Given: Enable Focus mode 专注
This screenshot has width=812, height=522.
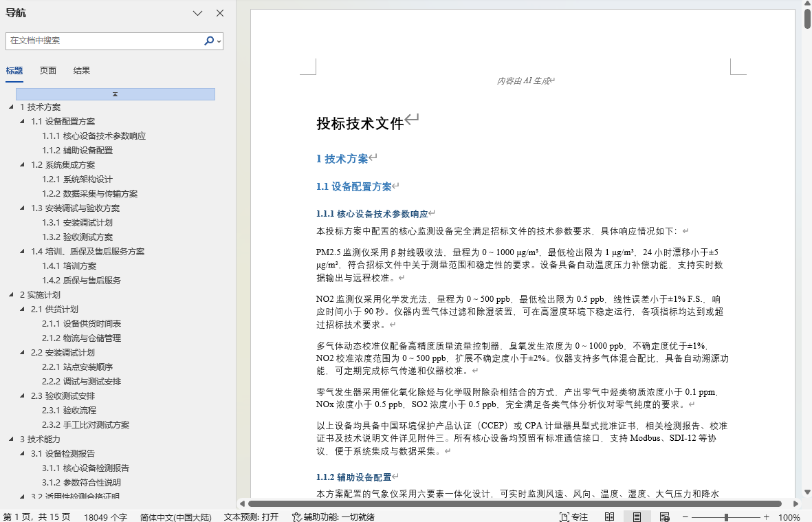Looking at the screenshot, I should click(x=574, y=516).
